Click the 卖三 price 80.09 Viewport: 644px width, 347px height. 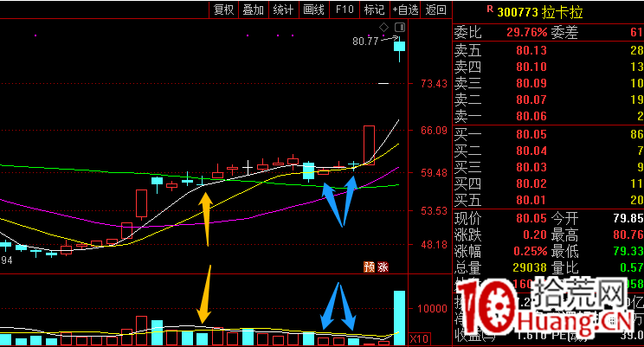531,83
